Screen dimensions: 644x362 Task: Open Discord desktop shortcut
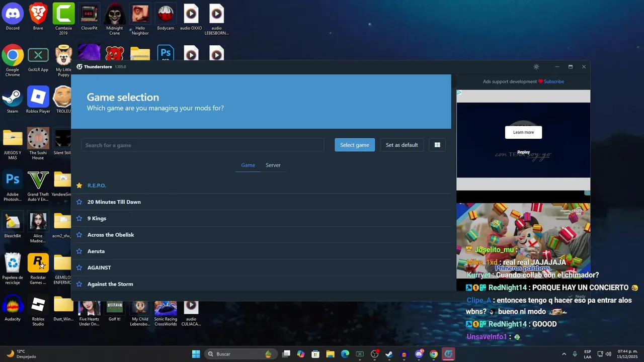pos(13,17)
